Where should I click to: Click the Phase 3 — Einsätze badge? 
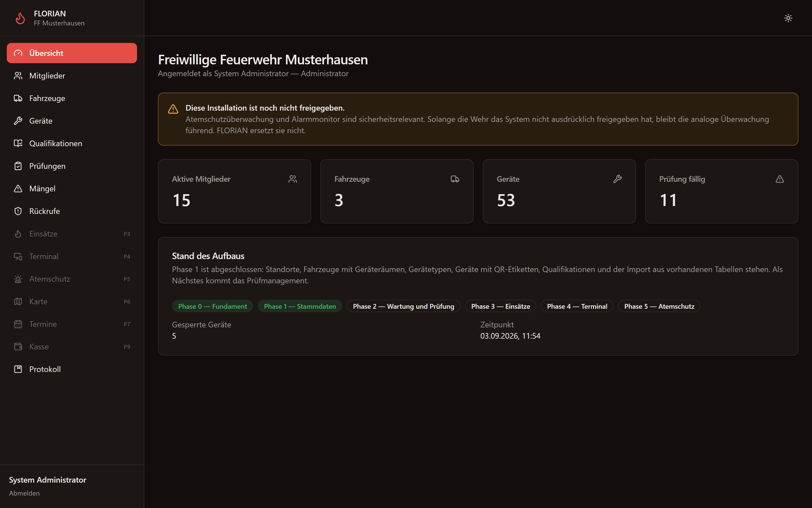click(x=501, y=306)
